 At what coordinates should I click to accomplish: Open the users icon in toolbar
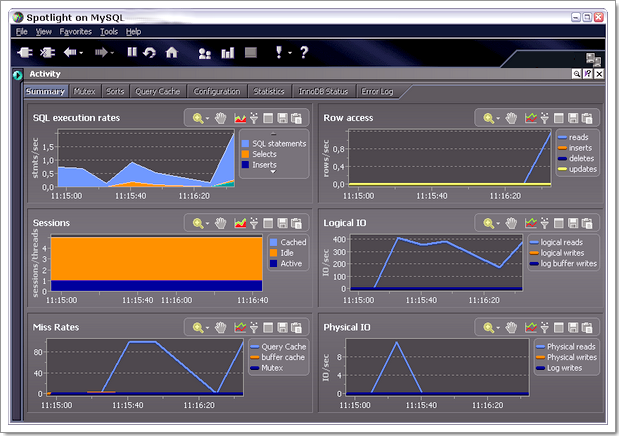[204, 53]
